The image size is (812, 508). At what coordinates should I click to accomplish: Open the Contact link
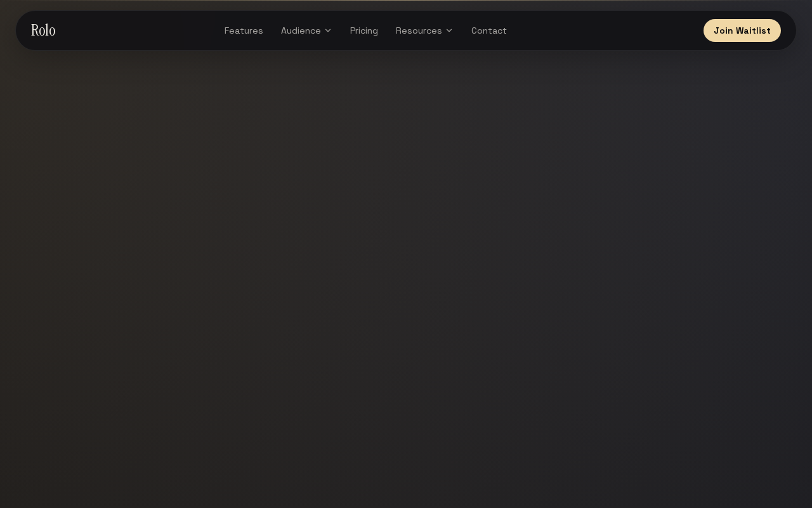click(x=489, y=30)
